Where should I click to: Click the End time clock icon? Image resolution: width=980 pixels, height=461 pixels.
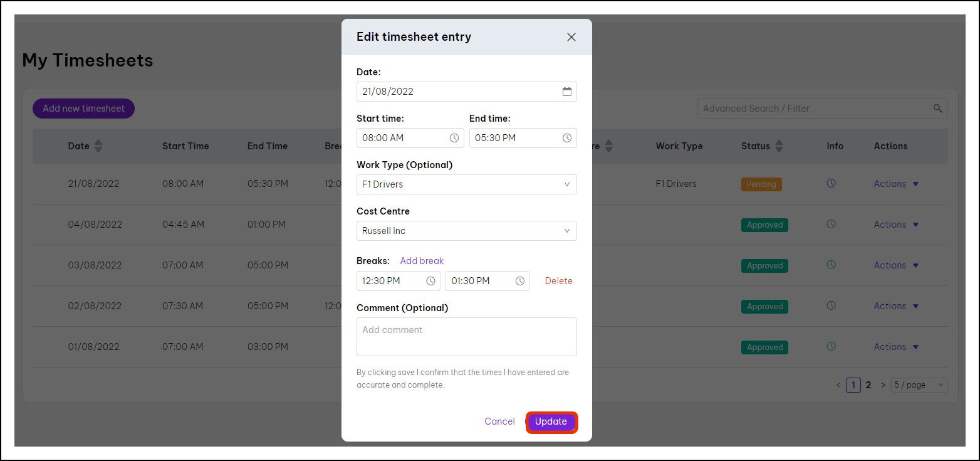tap(566, 138)
